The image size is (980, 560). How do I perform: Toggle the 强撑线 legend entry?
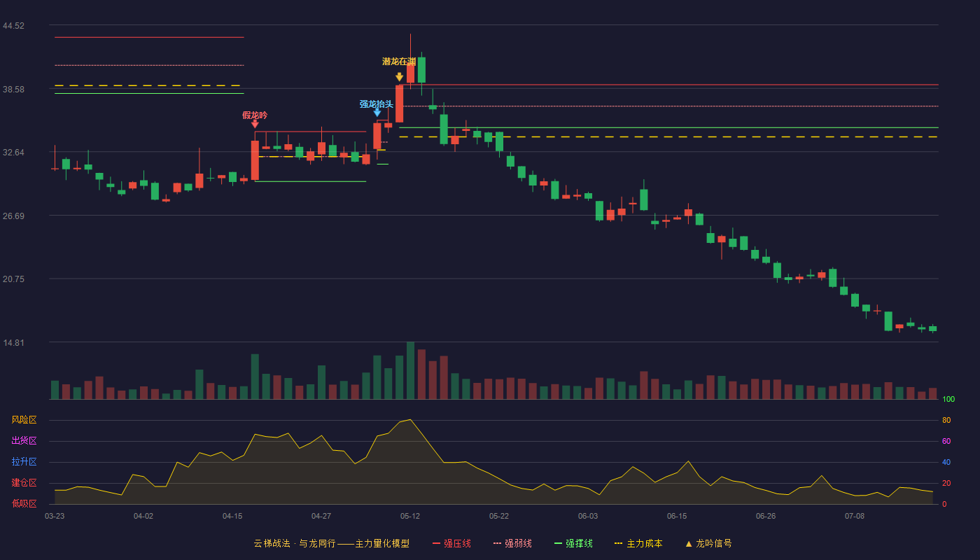pyautogui.click(x=573, y=543)
